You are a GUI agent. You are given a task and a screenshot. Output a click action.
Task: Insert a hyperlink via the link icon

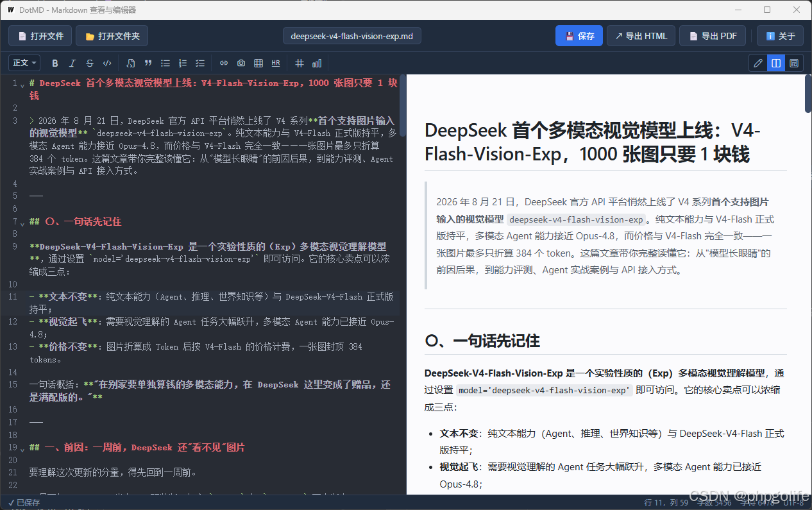tap(224, 63)
